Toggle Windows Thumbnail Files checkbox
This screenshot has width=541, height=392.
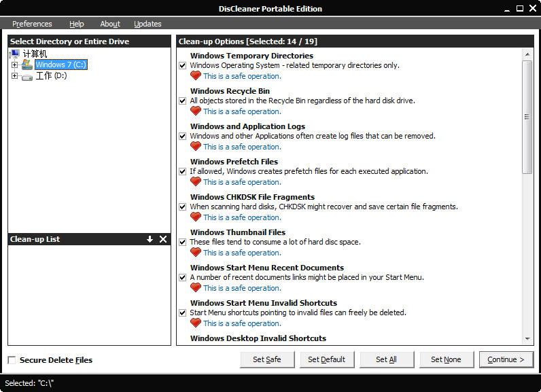pyautogui.click(x=183, y=242)
